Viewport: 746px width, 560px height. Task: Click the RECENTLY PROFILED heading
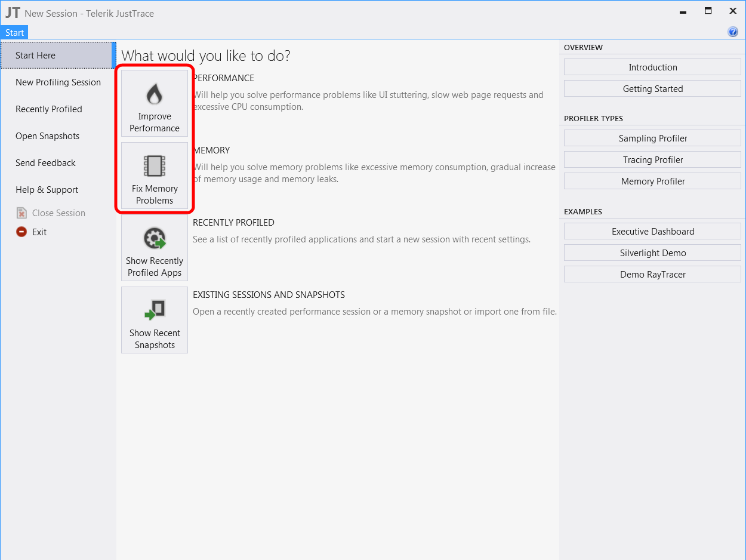point(233,223)
